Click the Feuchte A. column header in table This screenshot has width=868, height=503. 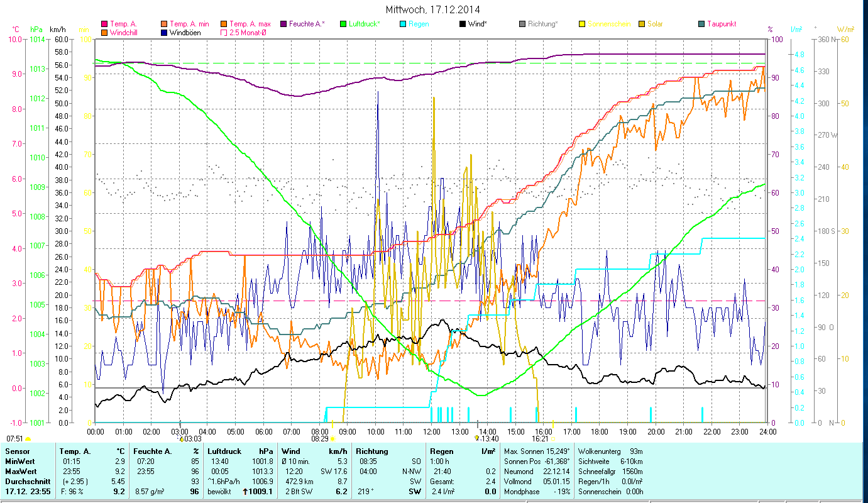pyautogui.click(x=153, y=451)
